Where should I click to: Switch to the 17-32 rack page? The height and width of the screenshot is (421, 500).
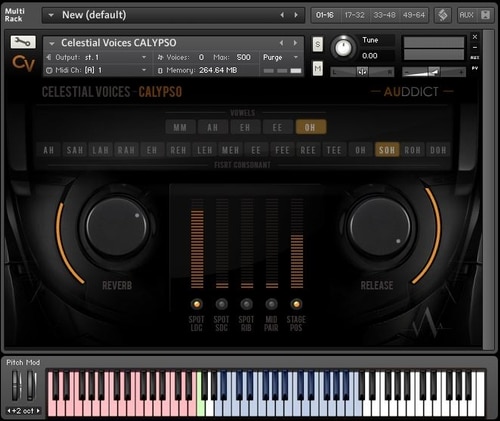354,15
